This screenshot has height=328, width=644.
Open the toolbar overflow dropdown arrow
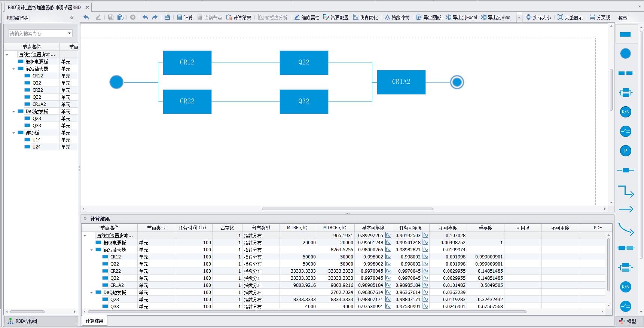pos(519,18)
